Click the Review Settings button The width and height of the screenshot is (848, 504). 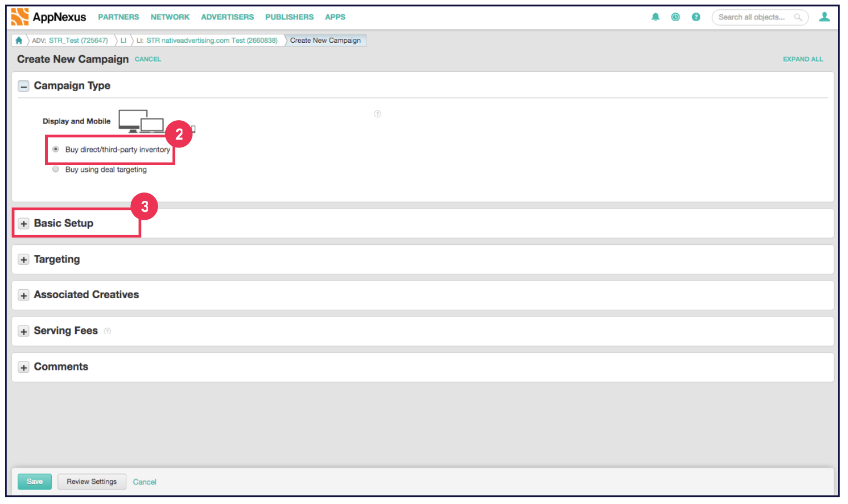pos(92,482)
